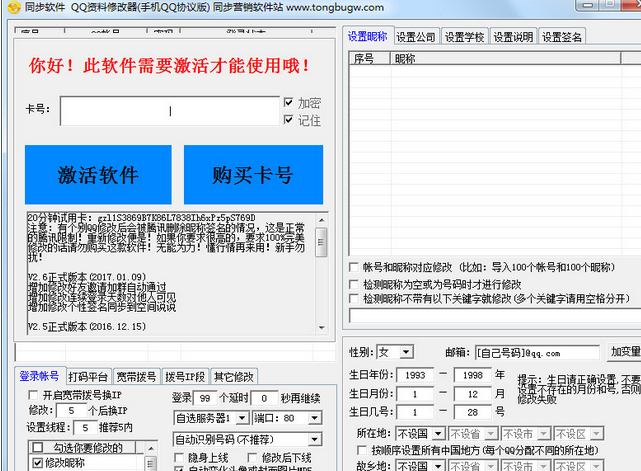The width and height of the screenshot is (641, 471).
Task: Click the 序号 column header
Action: coord(370,58)
